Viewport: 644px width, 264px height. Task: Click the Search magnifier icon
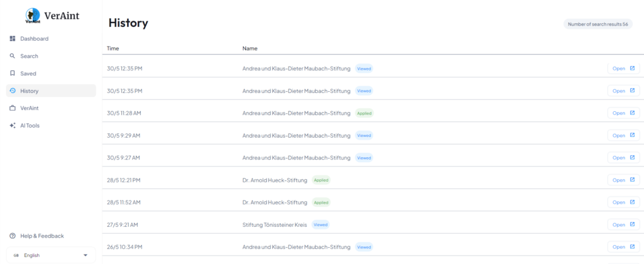(13, 56)
